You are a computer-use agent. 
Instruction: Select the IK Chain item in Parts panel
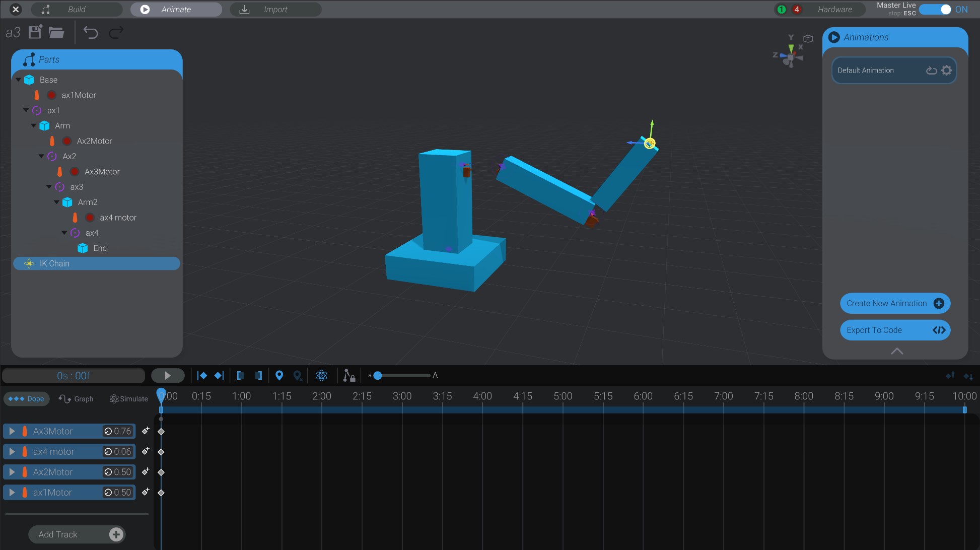[55, 263]
